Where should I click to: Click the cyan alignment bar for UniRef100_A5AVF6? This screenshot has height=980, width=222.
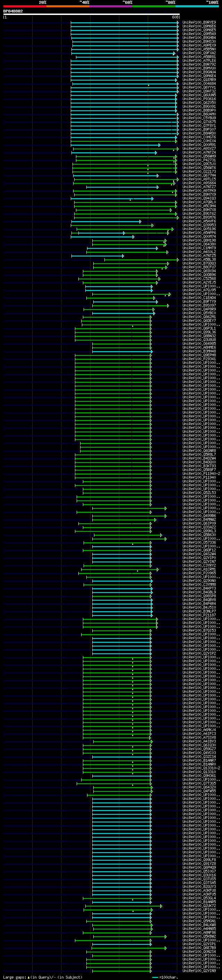coord(106,221)
